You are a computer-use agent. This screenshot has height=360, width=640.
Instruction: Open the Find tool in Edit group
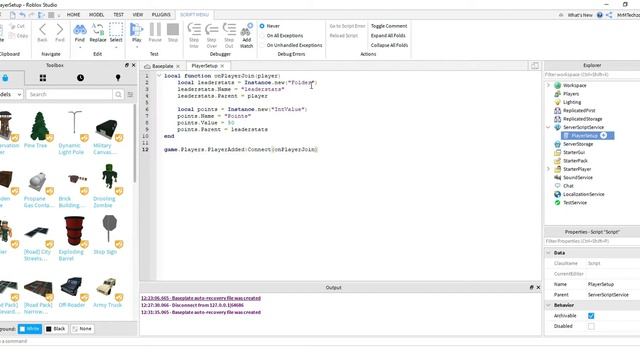coord(80,33)
